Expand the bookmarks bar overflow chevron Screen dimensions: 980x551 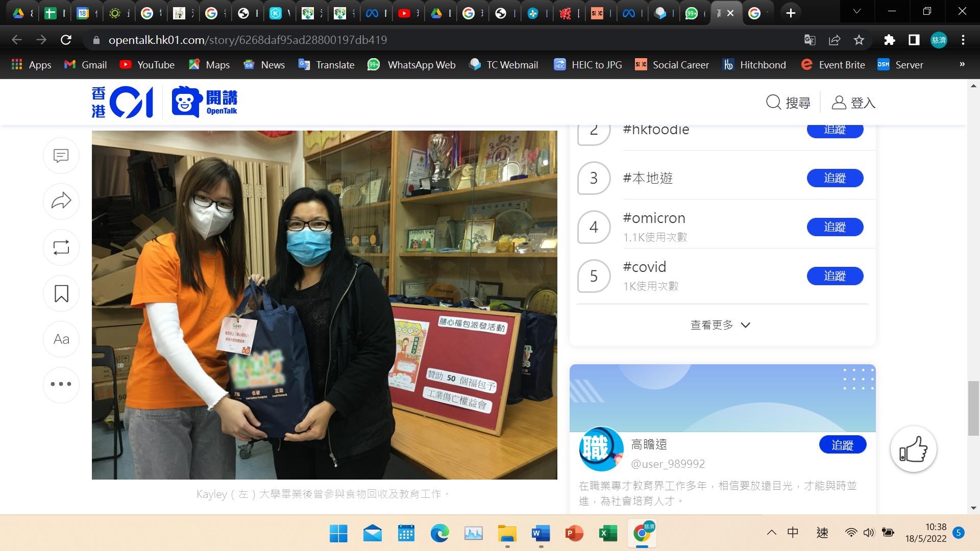click(x=962, y=64)
